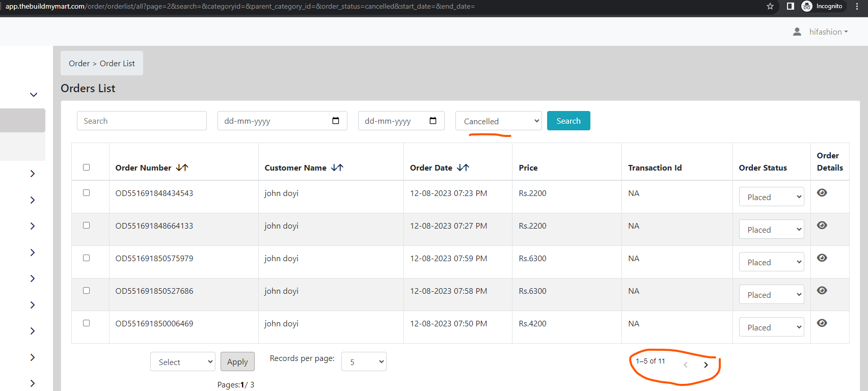868x391 pixels.
Task: Go to previous page arrow
Action: pyautogui.click(x=686, y=365)
